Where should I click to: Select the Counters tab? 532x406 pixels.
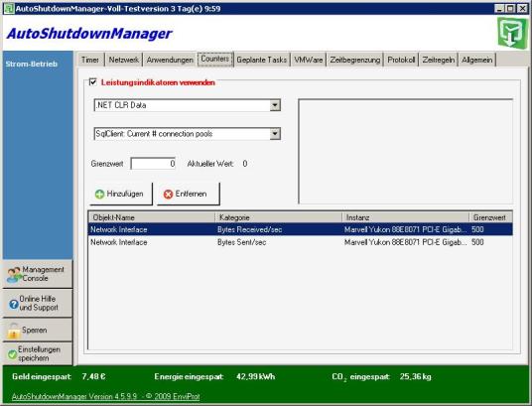tap(215, 59)
